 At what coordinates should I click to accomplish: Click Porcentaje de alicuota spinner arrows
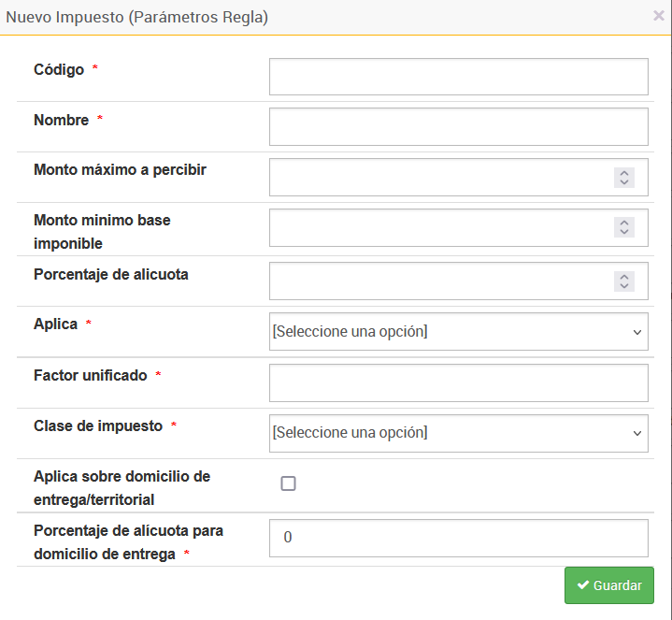[624, 281]
